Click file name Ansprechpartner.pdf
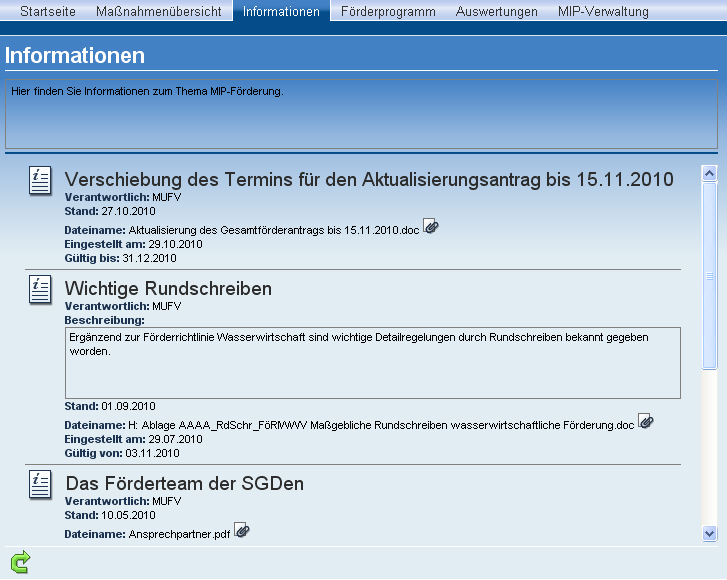This screenshot has height=580, width=727. tap(179, 535)
